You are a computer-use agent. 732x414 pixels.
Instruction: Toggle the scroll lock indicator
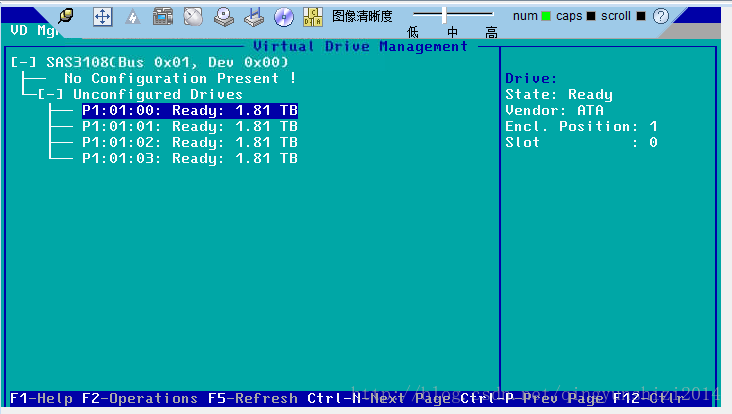tap(641, 16)
